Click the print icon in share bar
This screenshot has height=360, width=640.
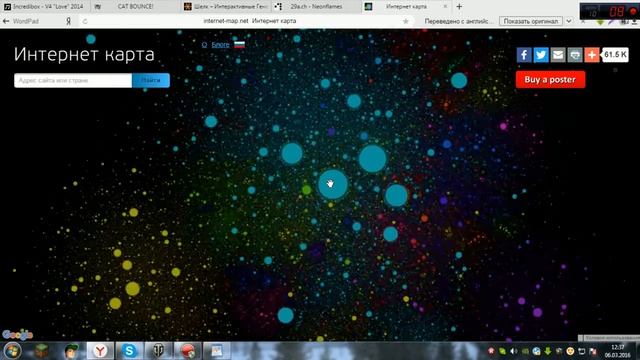click(575, 55)
